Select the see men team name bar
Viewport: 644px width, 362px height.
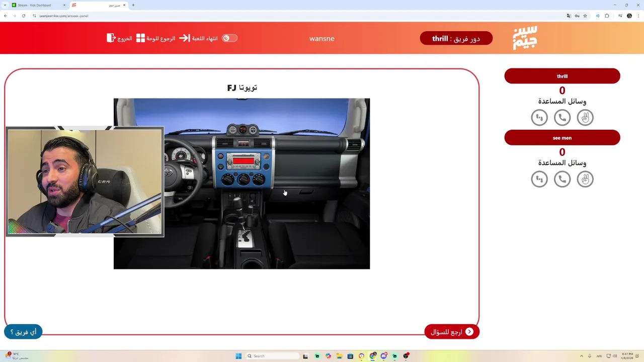[x=562, y=138]
